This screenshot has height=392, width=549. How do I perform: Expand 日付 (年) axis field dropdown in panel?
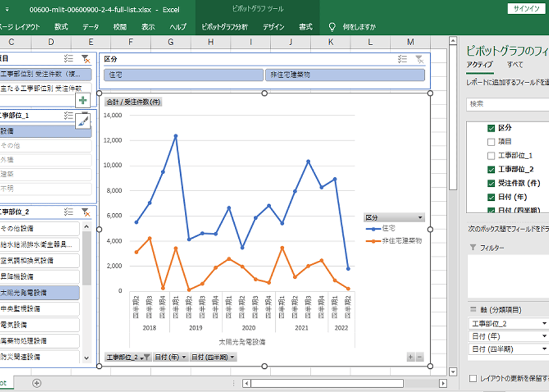pyautogui.click(x=544, y=336)
